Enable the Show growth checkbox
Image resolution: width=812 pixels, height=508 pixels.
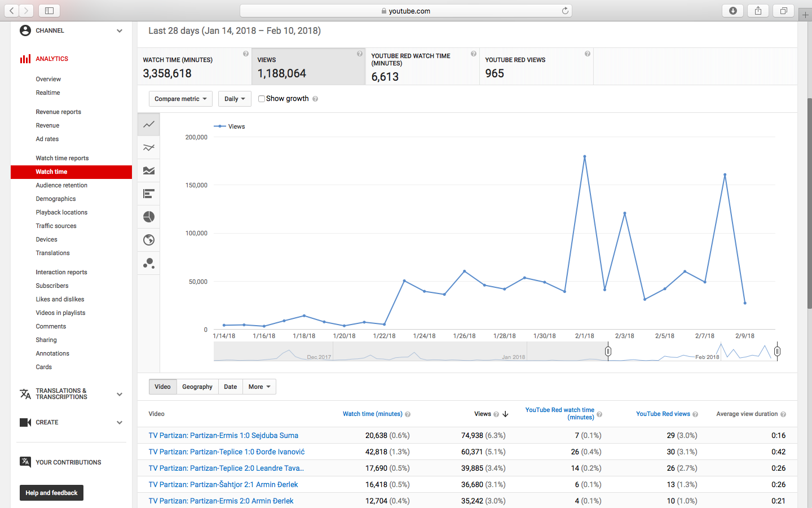tap(262, 99)
